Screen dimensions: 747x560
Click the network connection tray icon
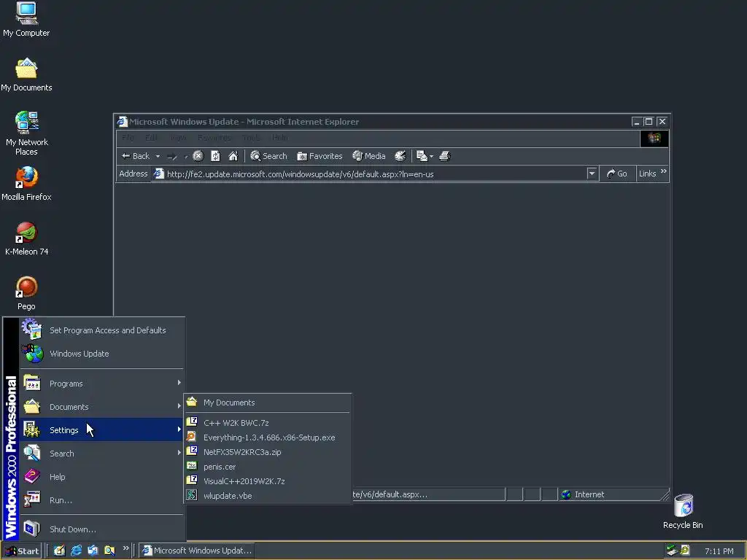pos(672,551)
